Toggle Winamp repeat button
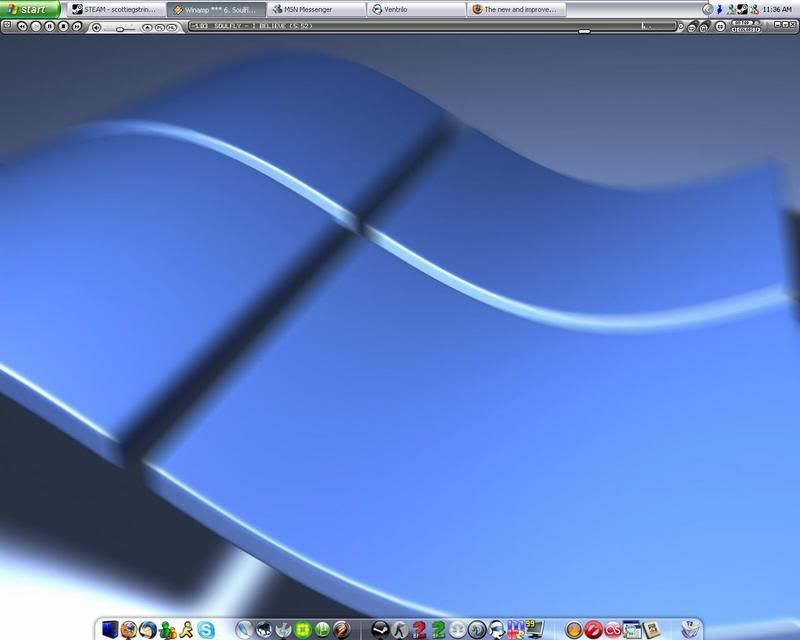This screenshot has width=800, height=640. pyautogui.click(x=704, y=27)
